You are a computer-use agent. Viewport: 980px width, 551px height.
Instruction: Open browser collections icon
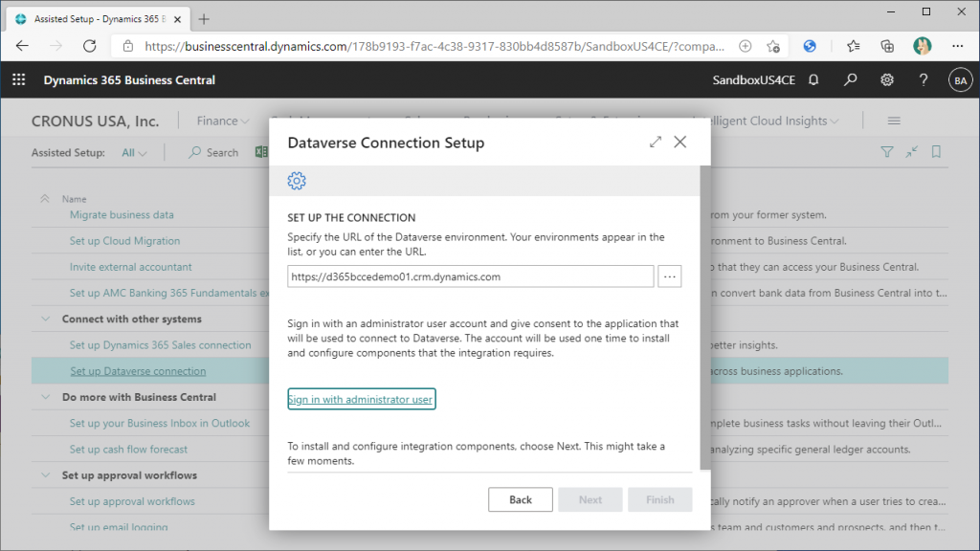[887, 46]
